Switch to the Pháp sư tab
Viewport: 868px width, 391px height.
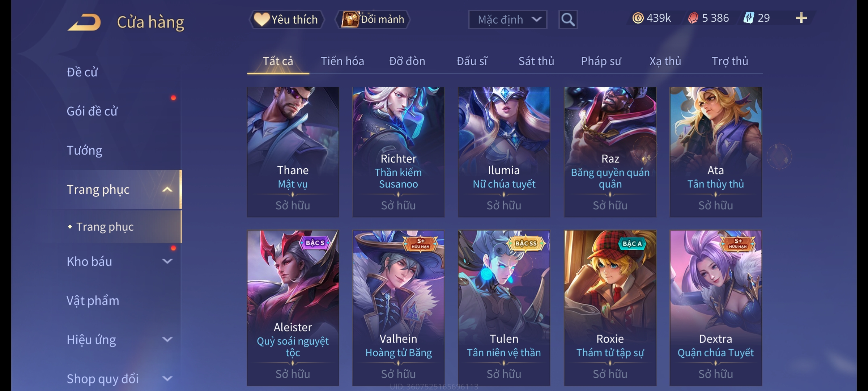pos(601,61)
